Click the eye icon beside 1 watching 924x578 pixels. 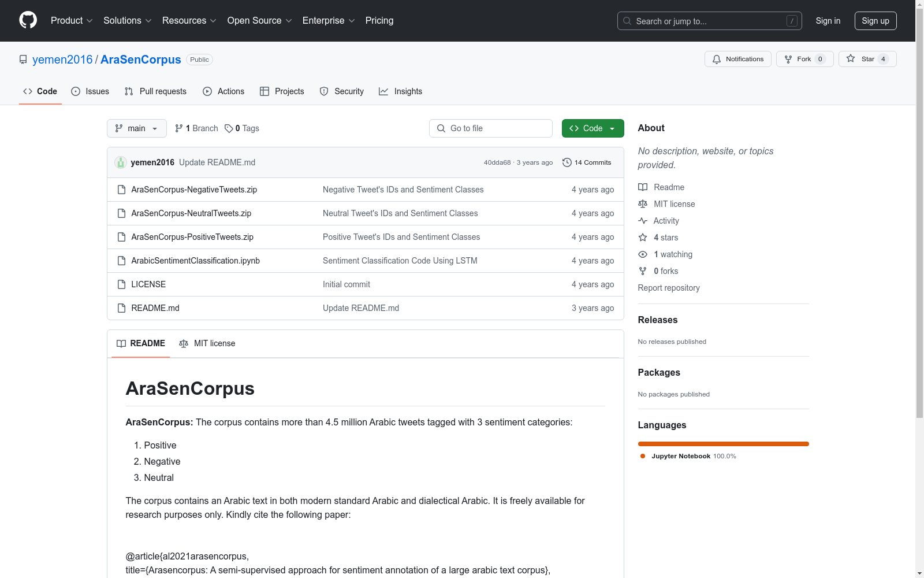point(643,254)
